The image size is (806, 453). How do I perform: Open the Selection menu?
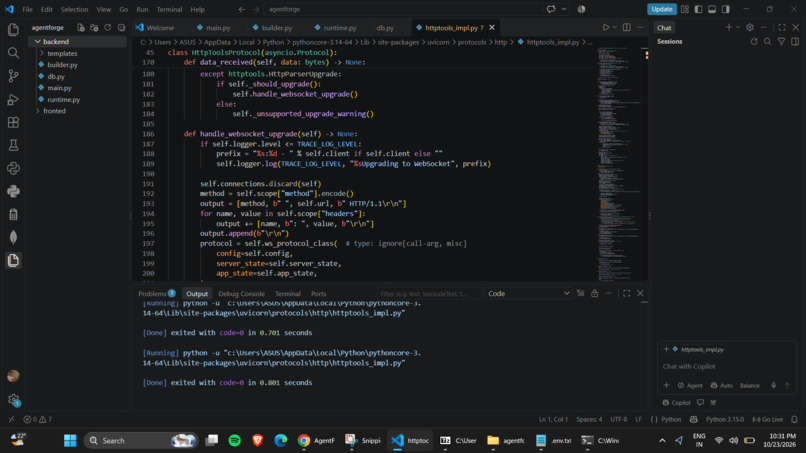click(74, 9)
